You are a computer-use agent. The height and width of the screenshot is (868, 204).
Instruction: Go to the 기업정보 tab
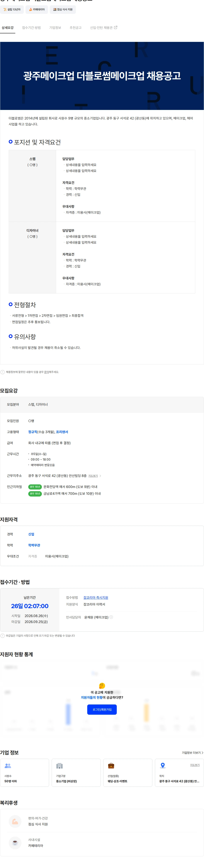click(x=55, y=28)
